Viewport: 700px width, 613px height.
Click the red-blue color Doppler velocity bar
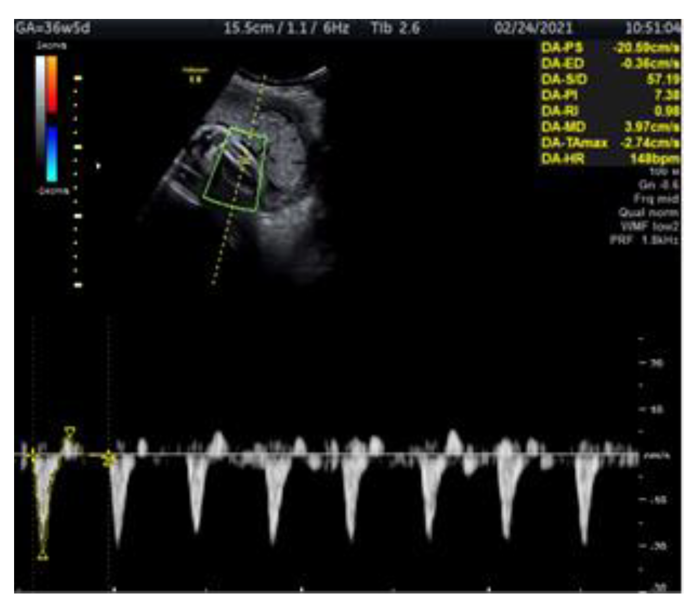click(x=52, y=119)
